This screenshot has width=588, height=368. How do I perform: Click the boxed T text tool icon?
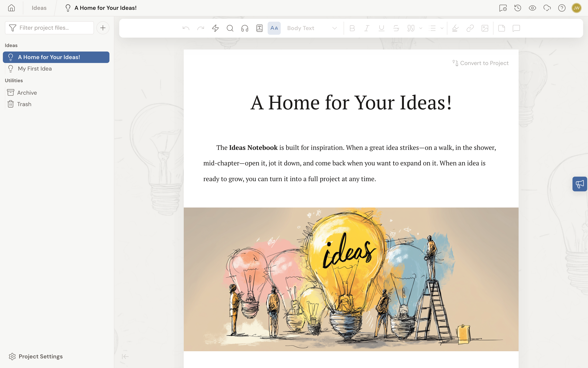click(x=259, y=28)
